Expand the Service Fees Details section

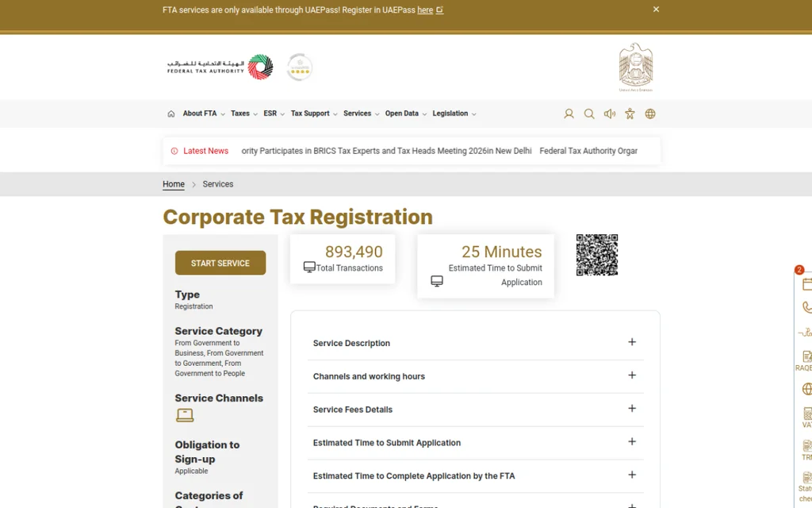476,410
